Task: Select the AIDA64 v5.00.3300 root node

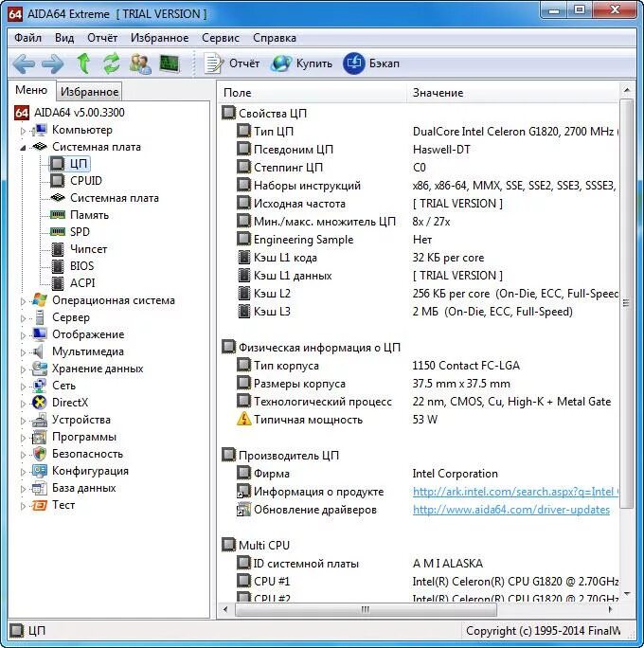Action: coord(70,113)
